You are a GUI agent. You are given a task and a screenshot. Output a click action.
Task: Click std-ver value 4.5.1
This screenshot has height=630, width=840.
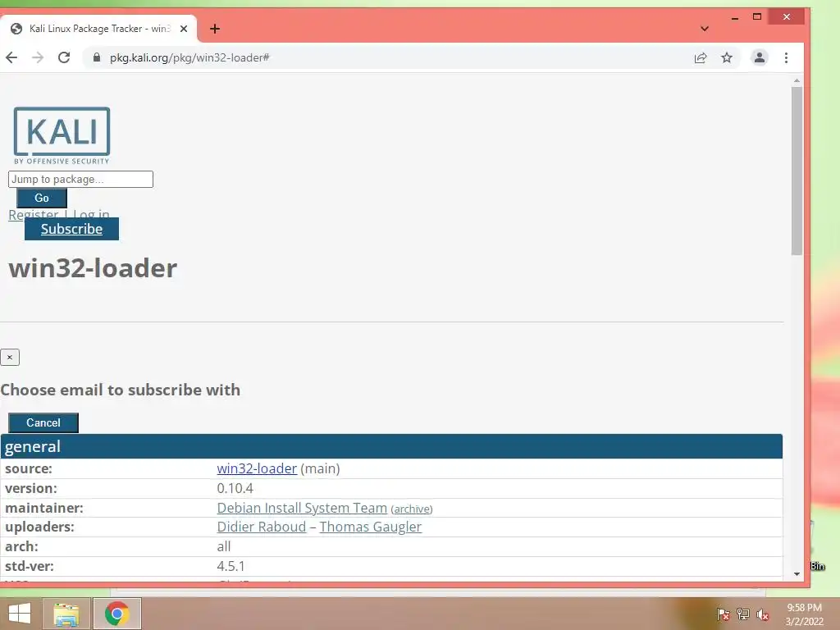(231, 566)
